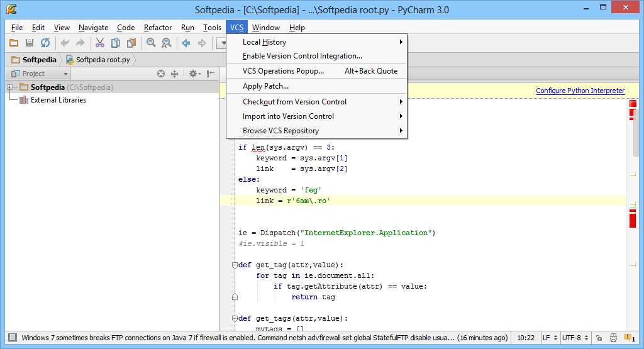Click the Redo arrow icon
This screenshot has height=349, width=644.
80,43
